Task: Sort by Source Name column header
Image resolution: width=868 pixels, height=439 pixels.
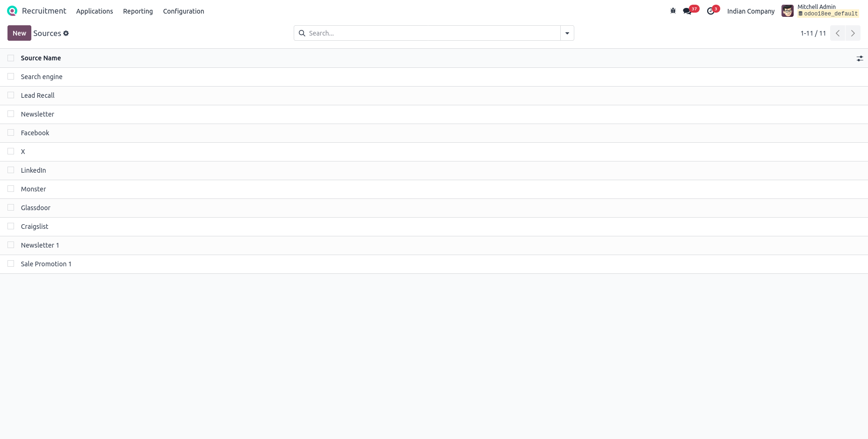Action: tap(41, 58)
